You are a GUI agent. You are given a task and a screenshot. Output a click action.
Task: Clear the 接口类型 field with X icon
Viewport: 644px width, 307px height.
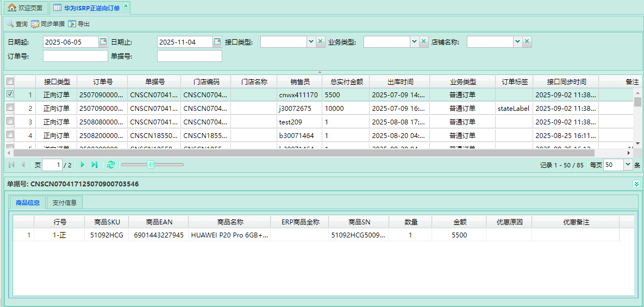(321, 42)
